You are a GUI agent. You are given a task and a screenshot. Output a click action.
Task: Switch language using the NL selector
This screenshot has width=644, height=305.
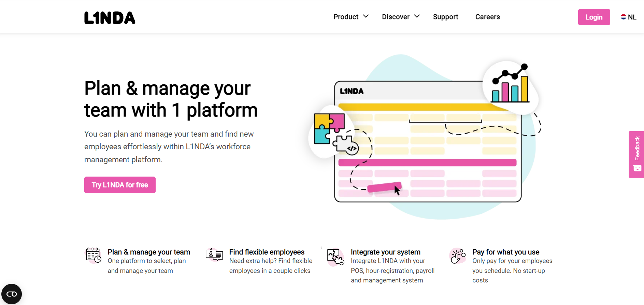[628, 17]
